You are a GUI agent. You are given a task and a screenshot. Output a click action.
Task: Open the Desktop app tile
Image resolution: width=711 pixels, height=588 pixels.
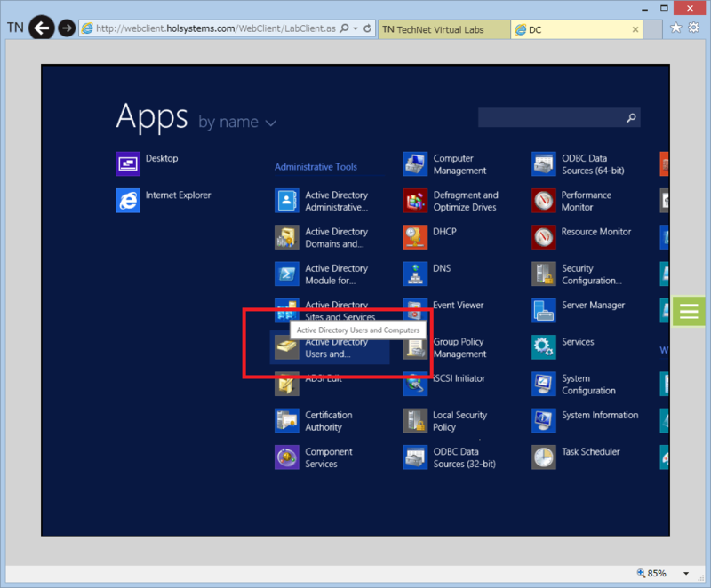pyautogui.click(x=128, y=163)
